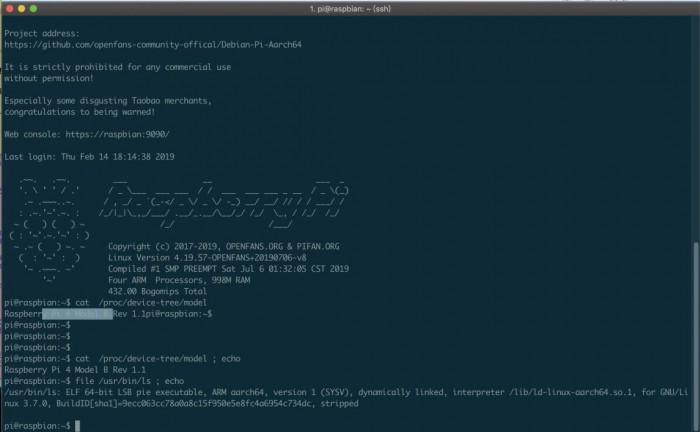Click 'Linux Version 4.19.57-OPENFANS+20190706-v8' line

(x=207, y=258)
